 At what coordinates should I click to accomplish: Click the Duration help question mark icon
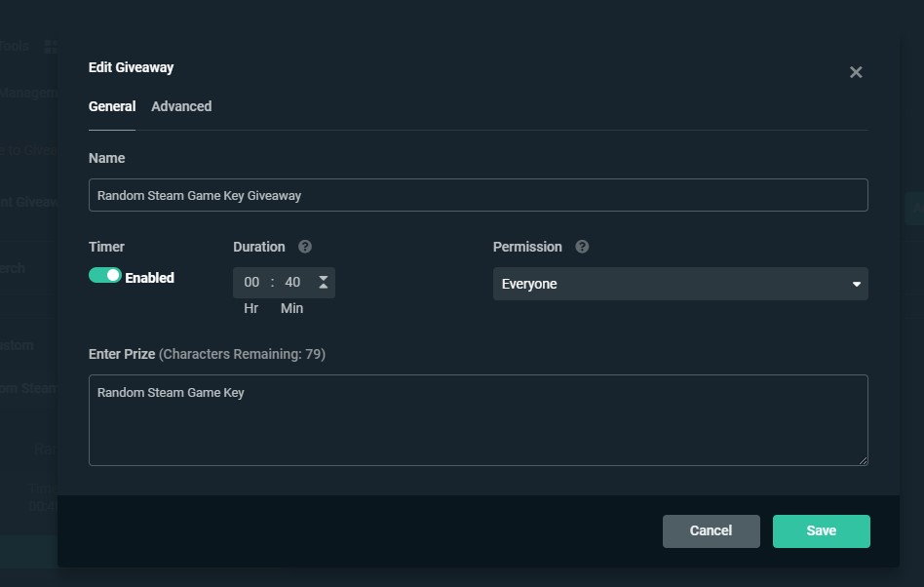point(305,247)
